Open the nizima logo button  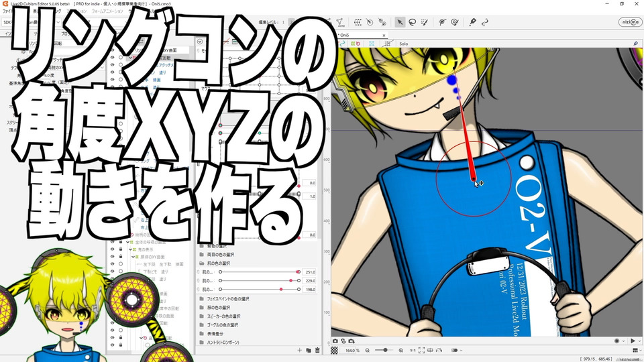629,22
